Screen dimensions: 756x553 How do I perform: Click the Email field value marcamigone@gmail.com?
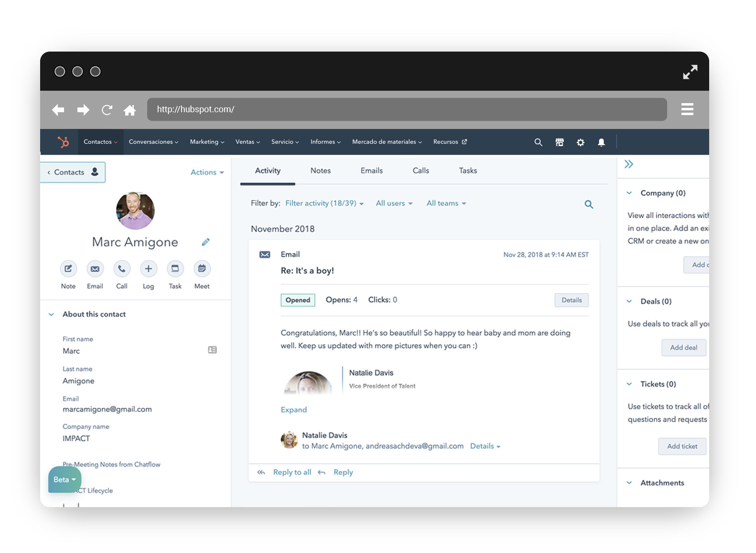(107, 409)
